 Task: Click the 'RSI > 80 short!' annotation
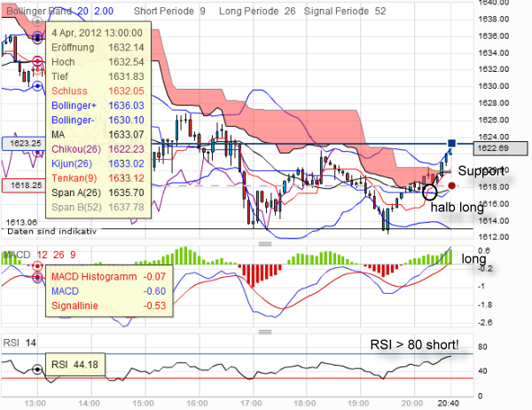[x=414, y=345]
